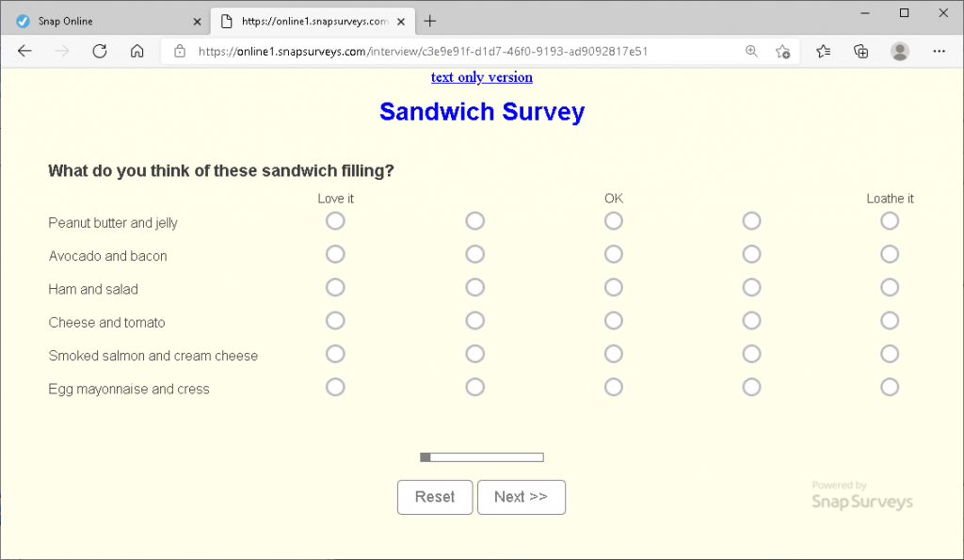Open the browser settings ellipsis menu
This screenshot has width=964, height=560.
[939, 52]
